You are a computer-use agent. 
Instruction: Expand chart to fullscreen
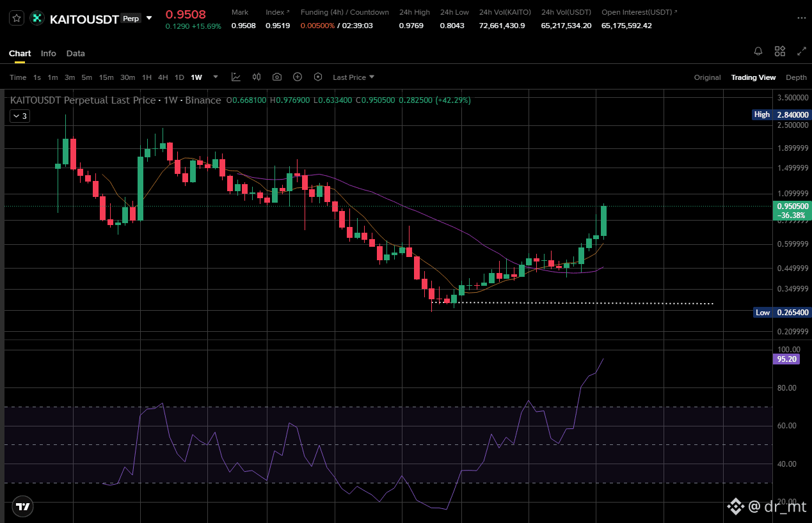(801, 51)
